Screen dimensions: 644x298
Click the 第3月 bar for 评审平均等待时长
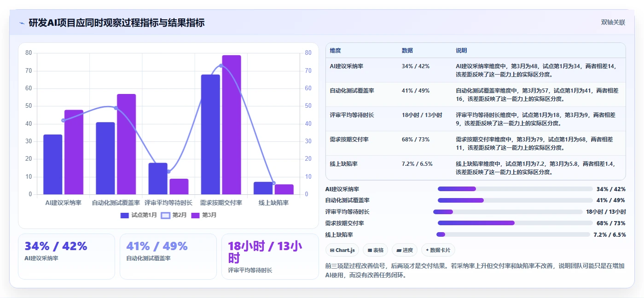coord(179,187)
